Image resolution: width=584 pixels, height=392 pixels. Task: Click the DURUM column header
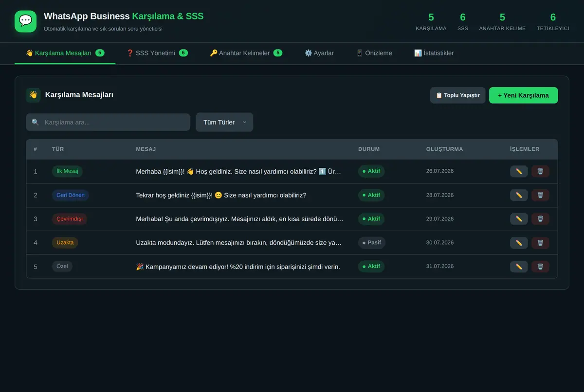click(x=369, y=149)
